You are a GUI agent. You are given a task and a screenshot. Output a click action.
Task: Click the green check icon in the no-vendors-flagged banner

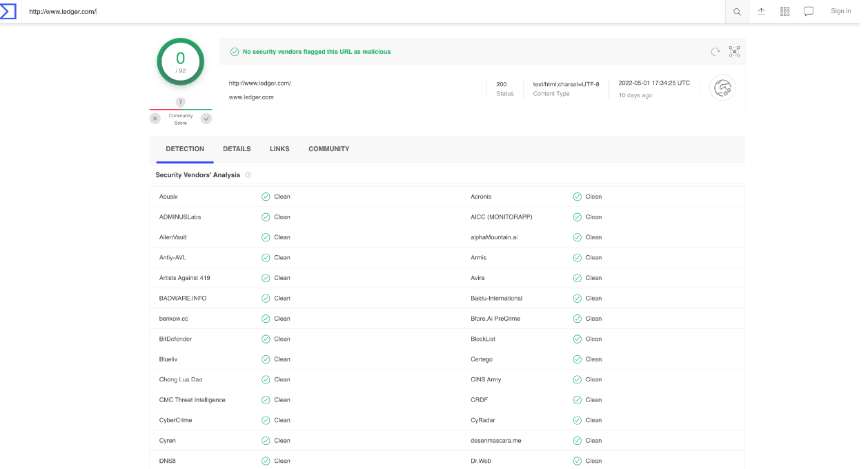[x=235, y=52]
